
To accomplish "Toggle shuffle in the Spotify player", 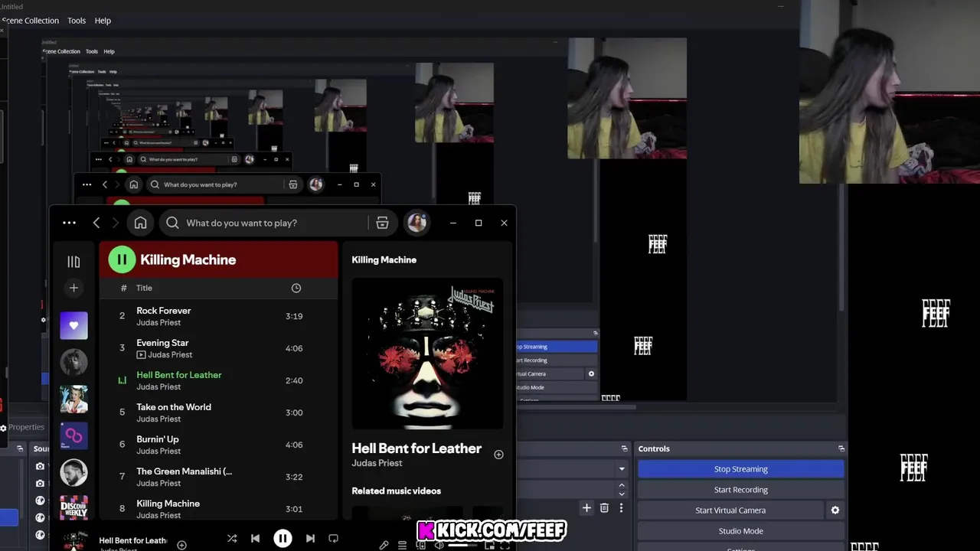I will 232,539.
